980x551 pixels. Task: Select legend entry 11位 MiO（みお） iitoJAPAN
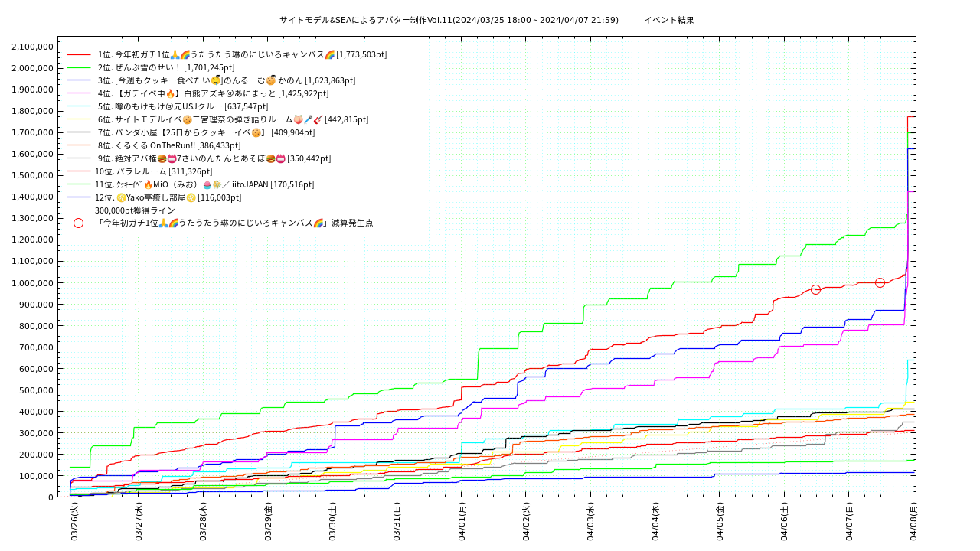pos(204,184)
